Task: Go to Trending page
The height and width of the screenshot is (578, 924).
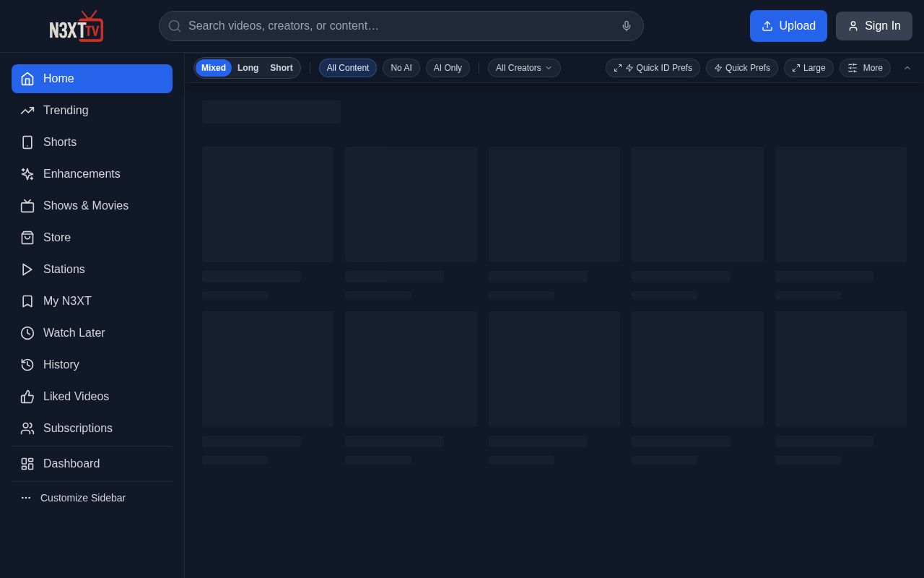Action: 92,111
